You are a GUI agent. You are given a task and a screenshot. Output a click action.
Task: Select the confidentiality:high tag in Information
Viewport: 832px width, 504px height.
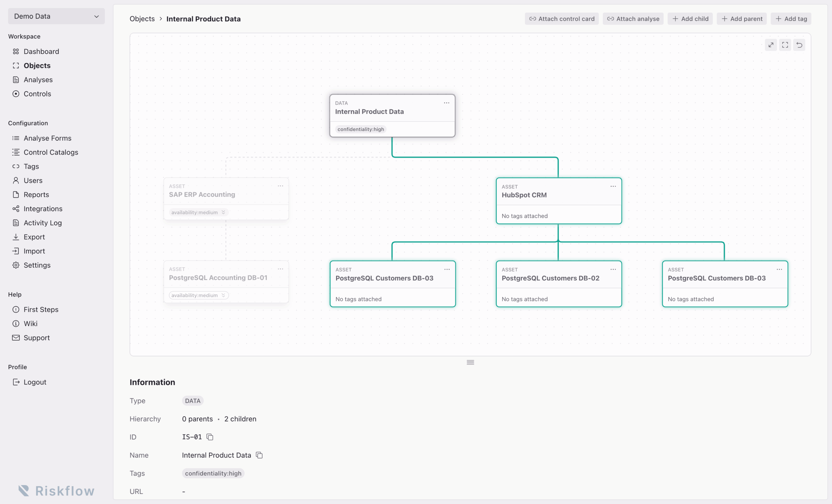point(213,473)
